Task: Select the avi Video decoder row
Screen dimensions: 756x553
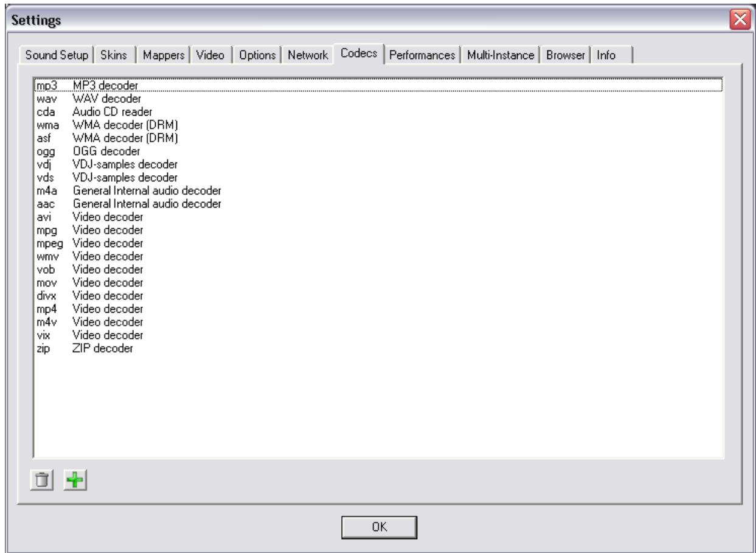Action: [x=378, y=217]
